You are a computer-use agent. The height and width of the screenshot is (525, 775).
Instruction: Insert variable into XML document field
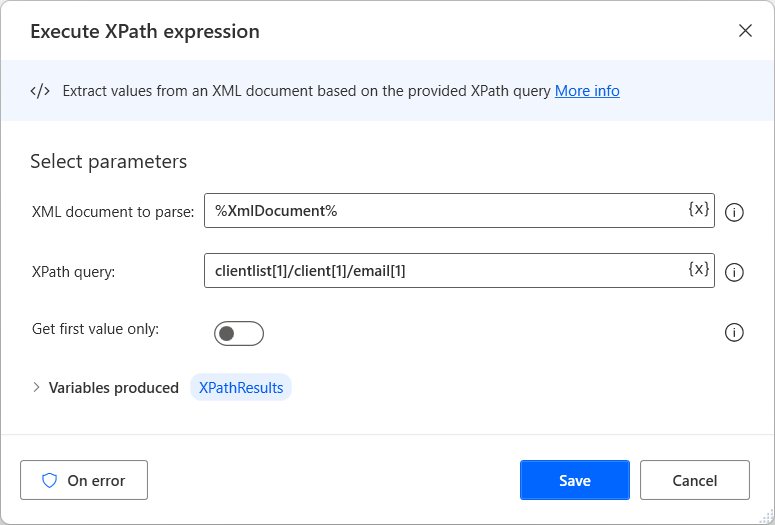pos(699,209)
